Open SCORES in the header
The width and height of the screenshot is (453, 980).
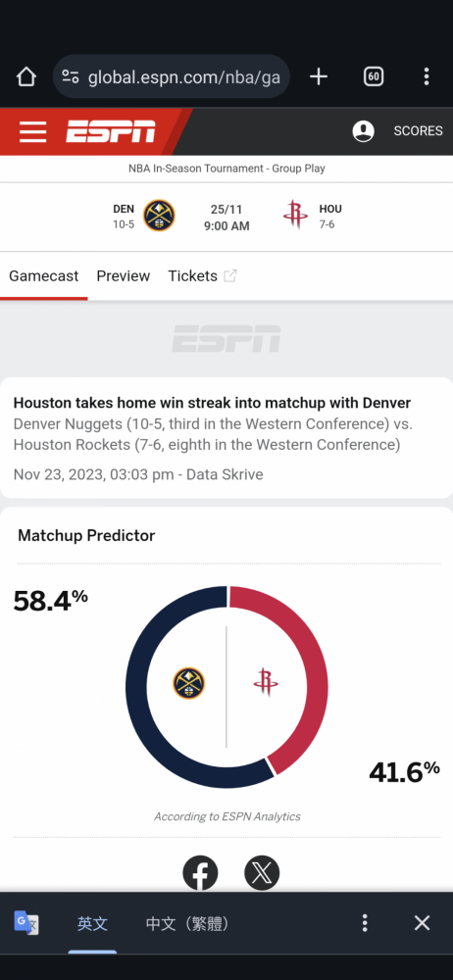click(418, 131)
